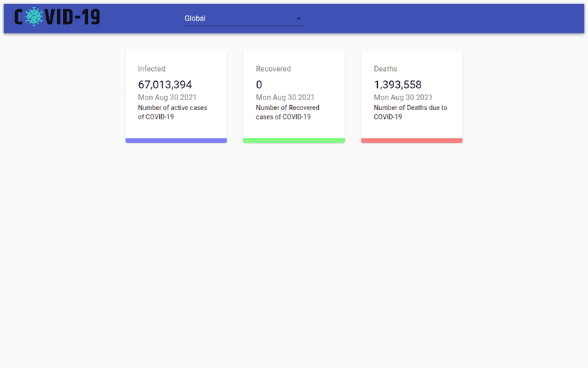The image size is (588, 368).
Task: Click 'Number of Deaths due to COVID-19' text
Action: tap(410, 112)
